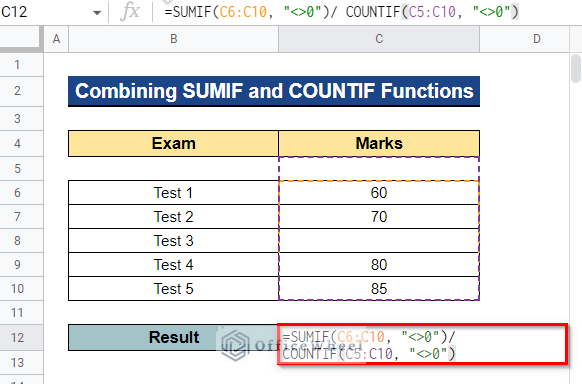Click the Test 5 cell
This screenshot has width=582, height=384.
[173, 289]
